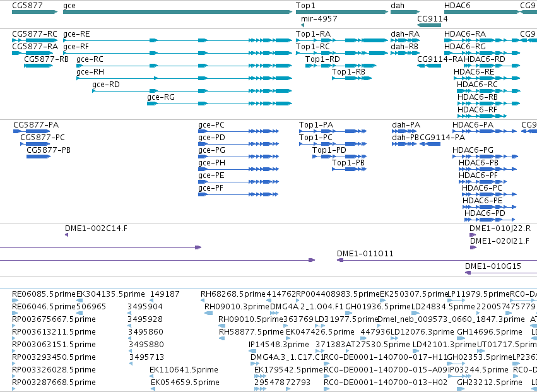The image size is (537, 392).
Task: Select CG5877-RB transcript label
Action: (46, 59)
